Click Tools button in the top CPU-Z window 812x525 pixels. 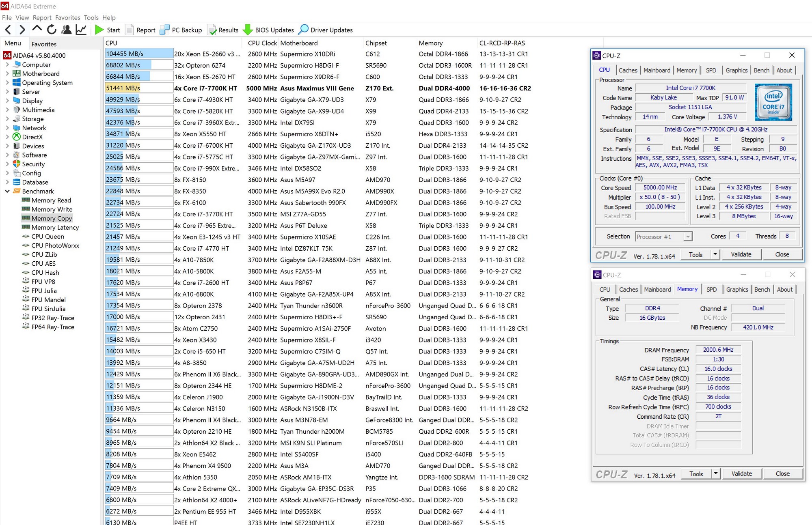[695, 254]
